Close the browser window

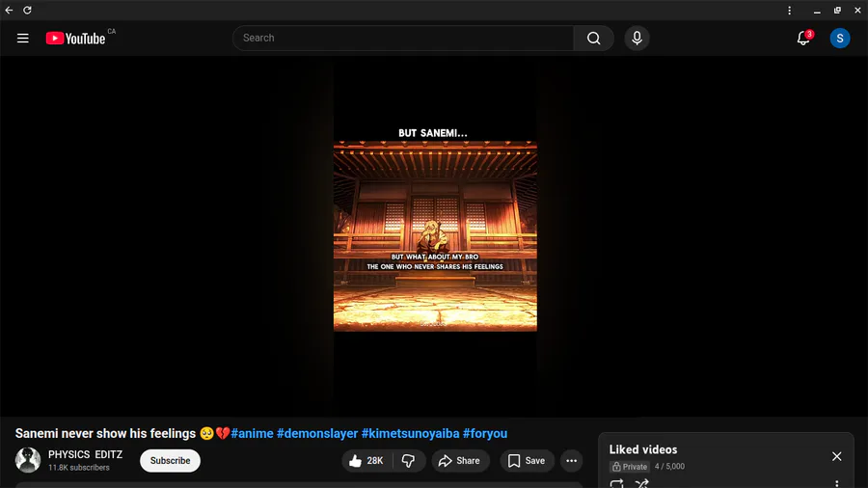[857, 10]
